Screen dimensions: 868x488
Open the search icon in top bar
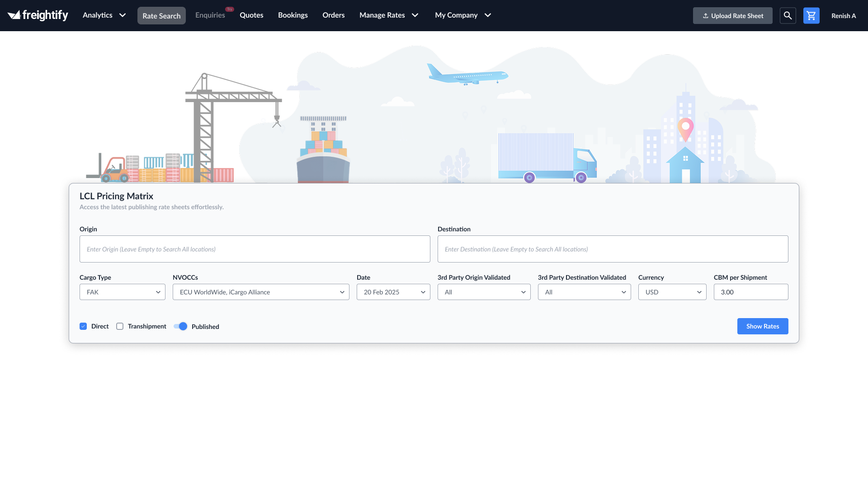click(x=788, y=15)
